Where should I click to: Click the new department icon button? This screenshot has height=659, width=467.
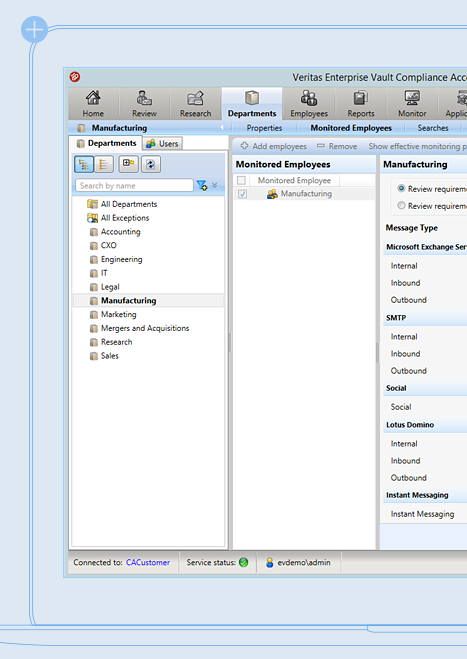coord(128,164)
